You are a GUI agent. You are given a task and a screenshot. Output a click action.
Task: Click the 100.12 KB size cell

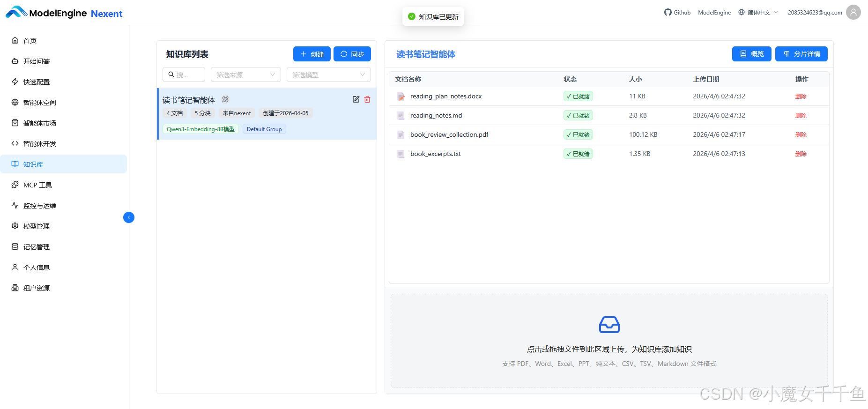point(643,134)
